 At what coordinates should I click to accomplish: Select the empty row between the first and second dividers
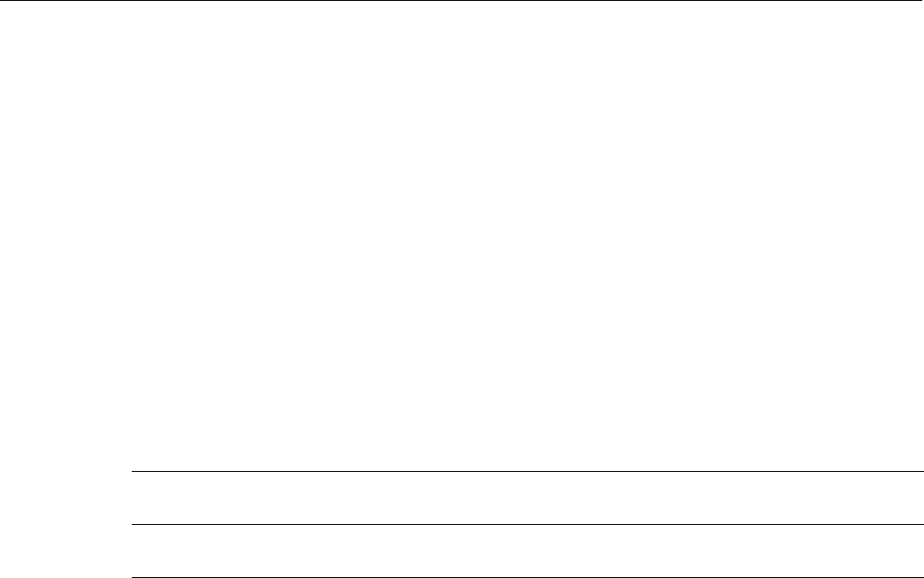(527, 498)
